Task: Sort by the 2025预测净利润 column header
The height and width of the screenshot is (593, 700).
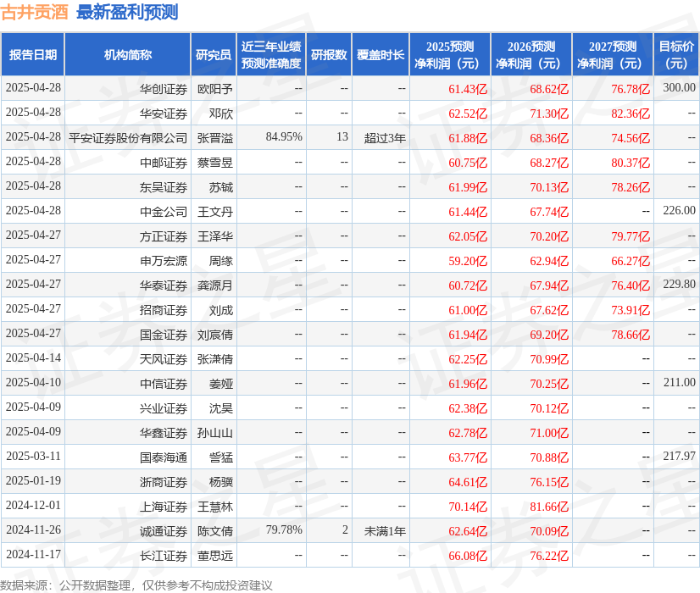Action: (451, 53)
